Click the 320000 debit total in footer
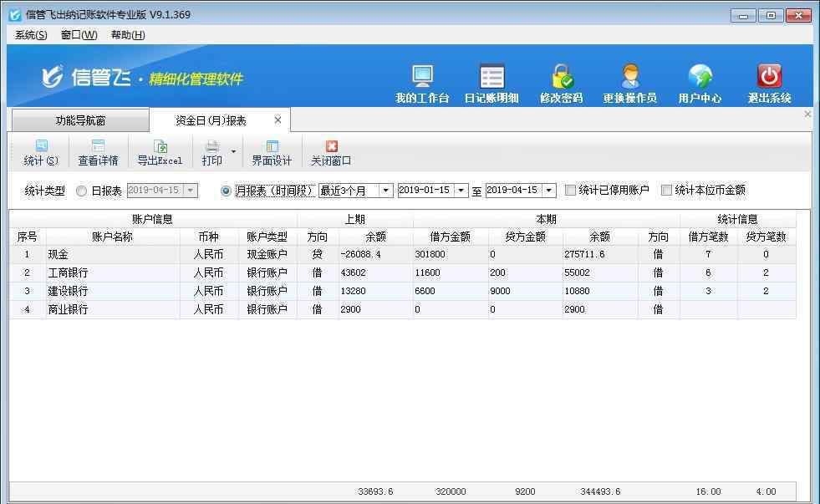The image size is (820, 504). [x=451, y=491]
